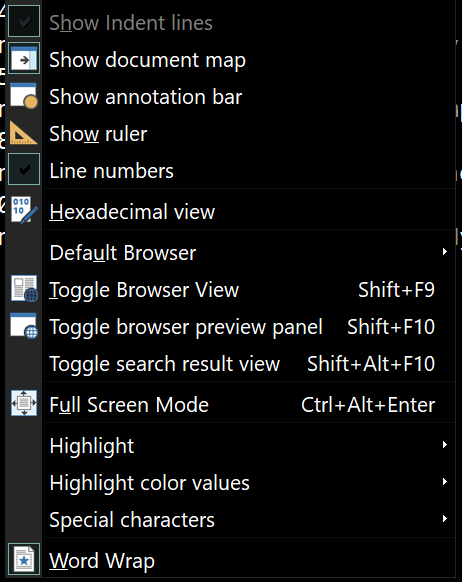Click the ruler triangle icon

[23, 133]
